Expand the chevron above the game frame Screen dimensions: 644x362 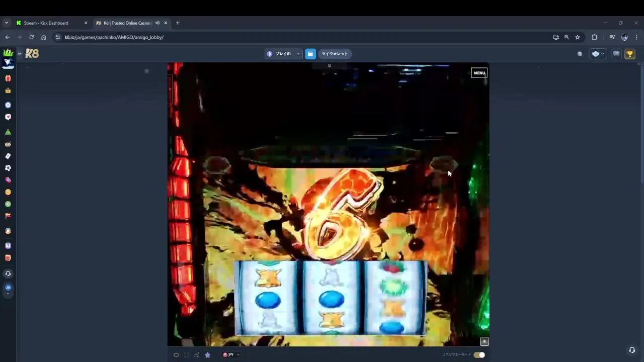pyautogui.click(x=330, y=66)
